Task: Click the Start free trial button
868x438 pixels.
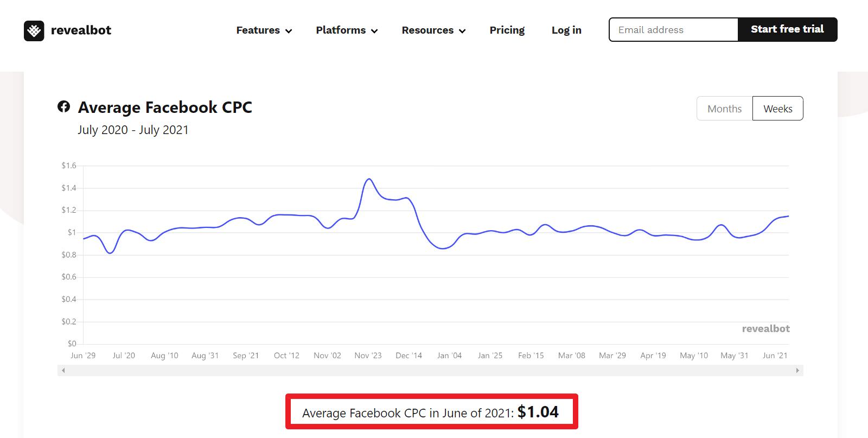Action: pyautogui.click(x=787, y=29)
